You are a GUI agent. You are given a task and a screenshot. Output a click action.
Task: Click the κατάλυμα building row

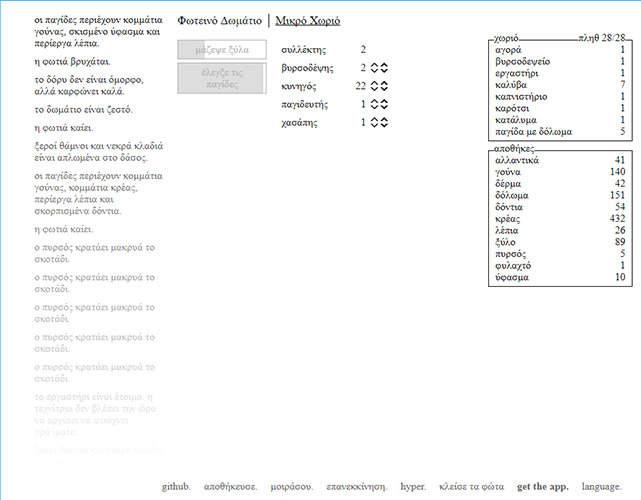click(560, 120)
